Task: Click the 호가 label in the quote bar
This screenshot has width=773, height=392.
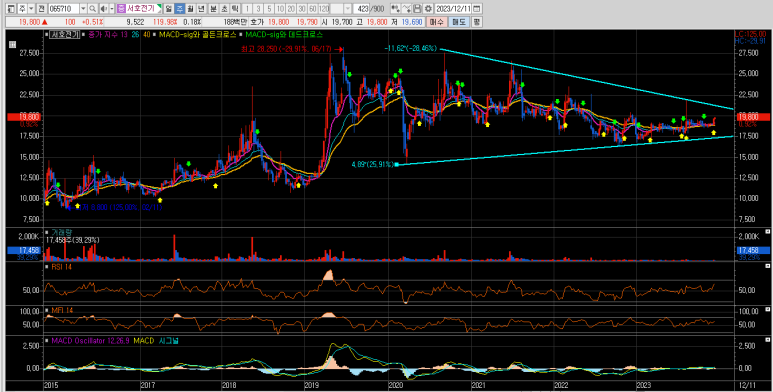Action: tap(257, 22)
